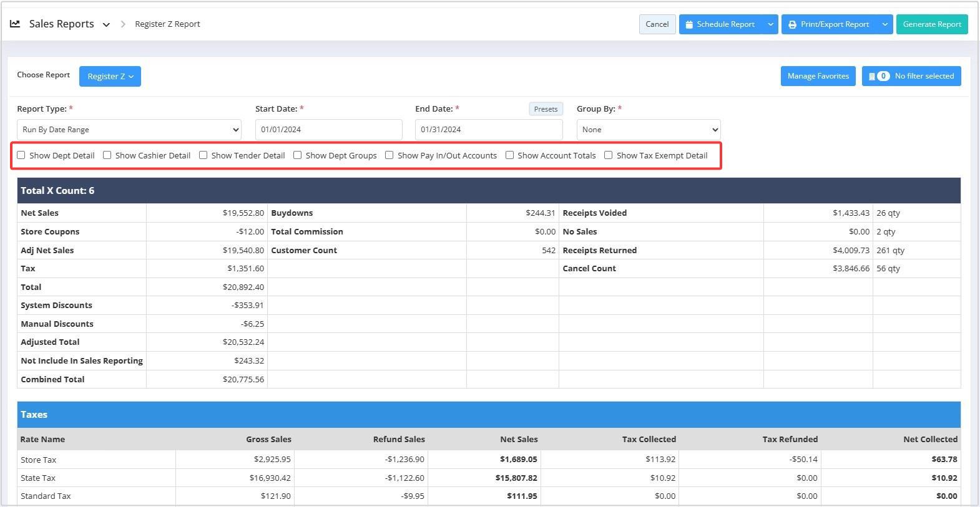Check Show Tax Exempt Detail
The height and width of the screenshot is (507, 980).
coord(608,155)
